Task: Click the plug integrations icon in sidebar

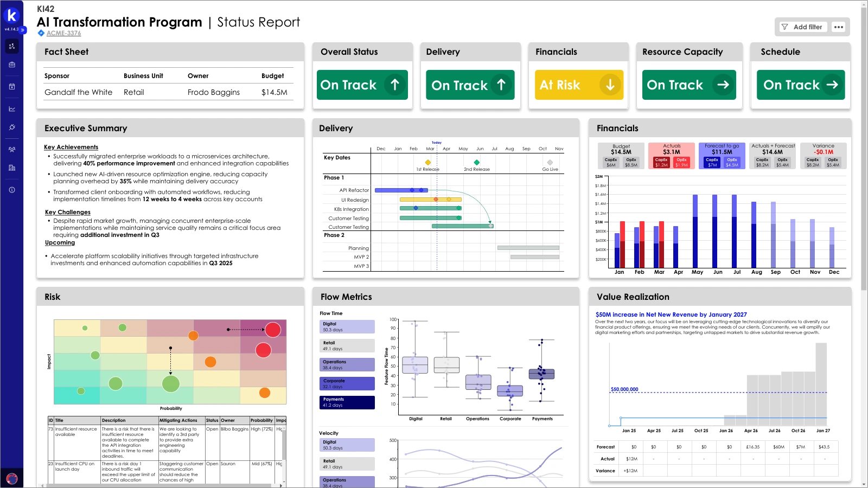Action: coord(12,127)
